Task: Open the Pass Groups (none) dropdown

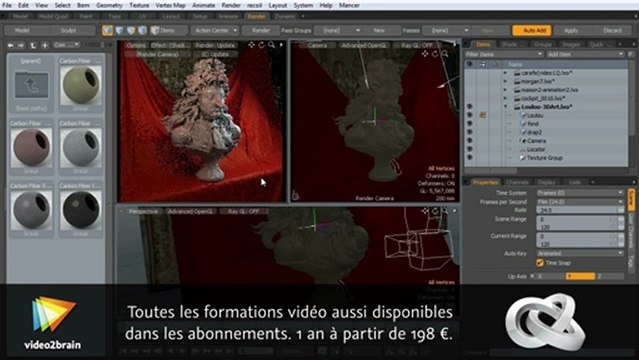Action: (x=337, y=30)
